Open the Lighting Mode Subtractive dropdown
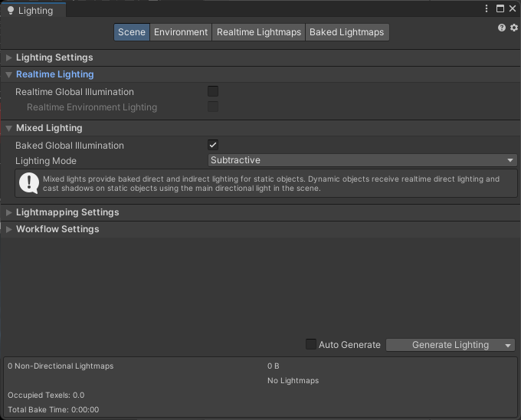Screen dimensions: 521x420 click(x=362, y=160)
